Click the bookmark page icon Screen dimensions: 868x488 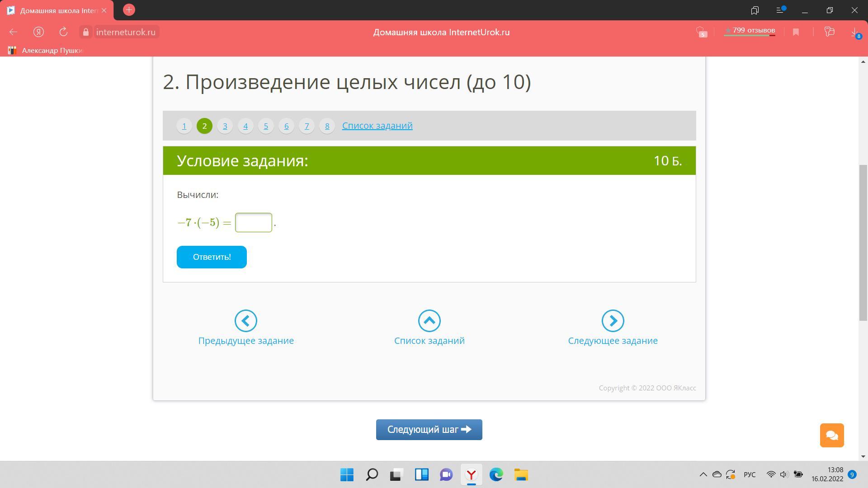pyautogui.click(x=796, y=32)
